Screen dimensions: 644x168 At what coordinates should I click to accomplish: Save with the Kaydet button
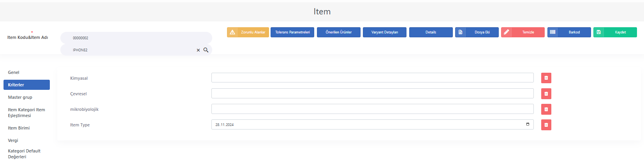[615, 32]
